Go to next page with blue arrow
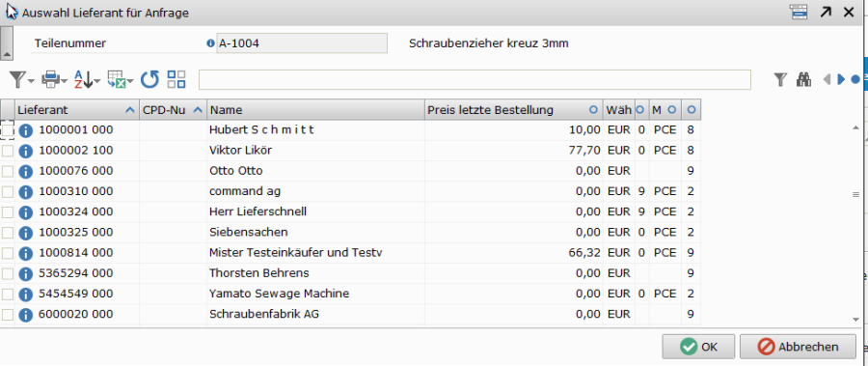This screenshot has height=366, width=868. 841,80
